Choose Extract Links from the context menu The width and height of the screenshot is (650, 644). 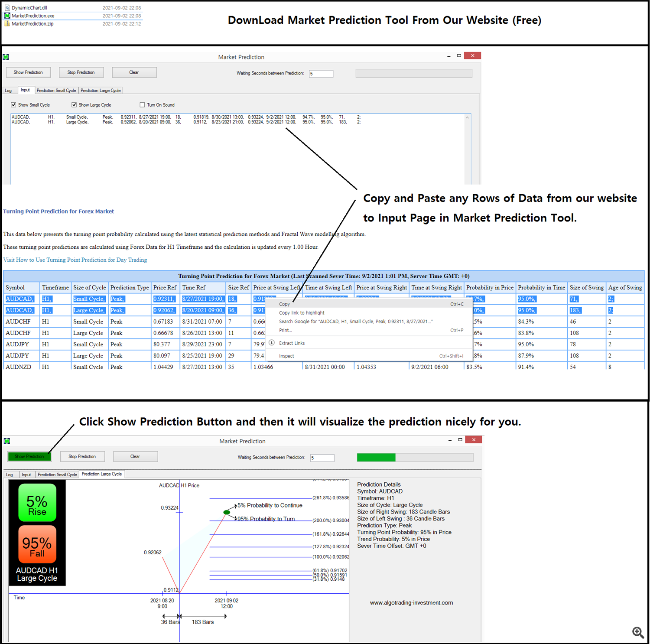(368, 343)
